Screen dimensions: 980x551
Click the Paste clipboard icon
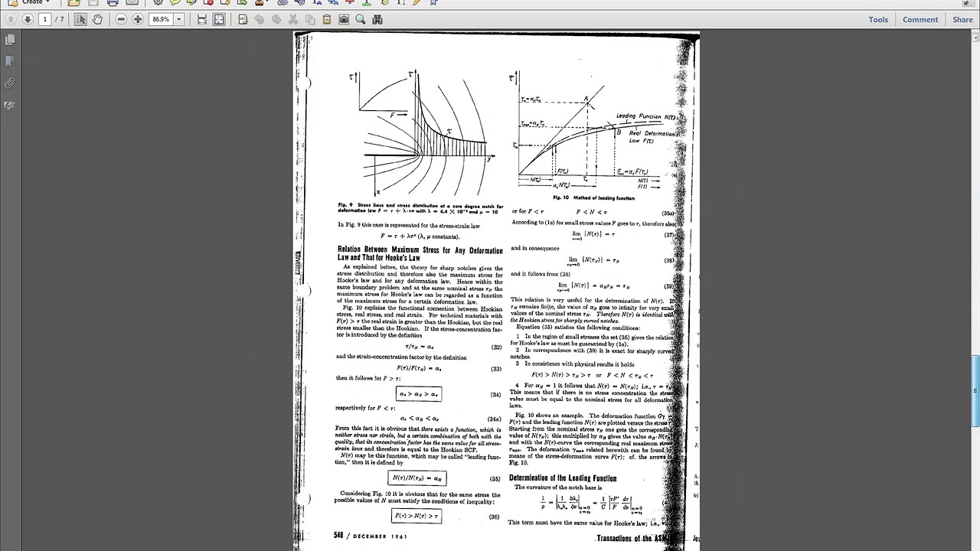click(x=327, y=19)
